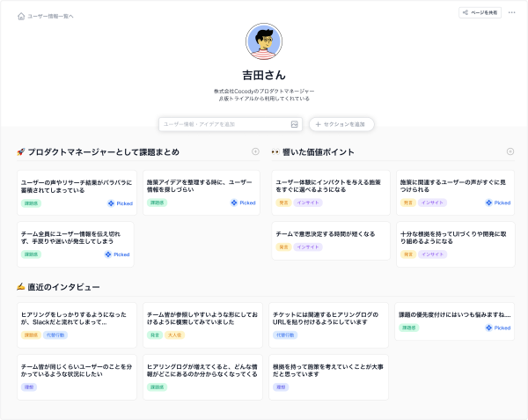Open card チーム皆が参照しやすいような形

pos(202,325)
